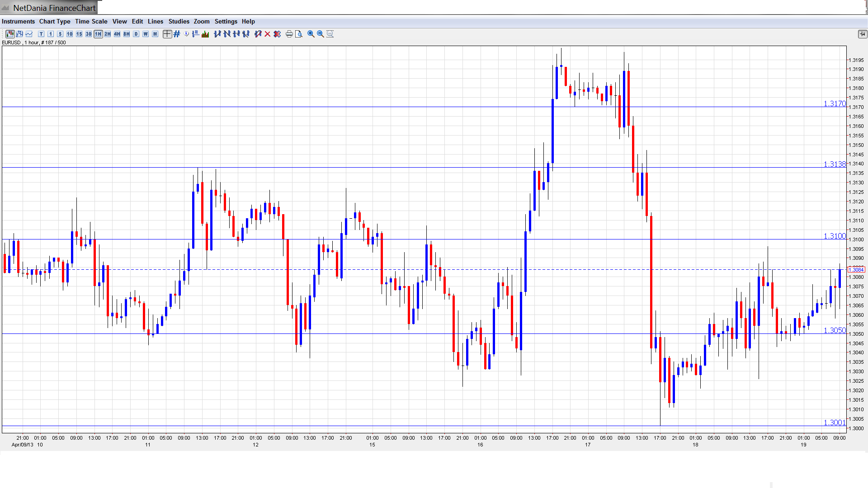Select 4H time scale button
The width and height of the screenshot is (868, 488).
click(117, 34)
